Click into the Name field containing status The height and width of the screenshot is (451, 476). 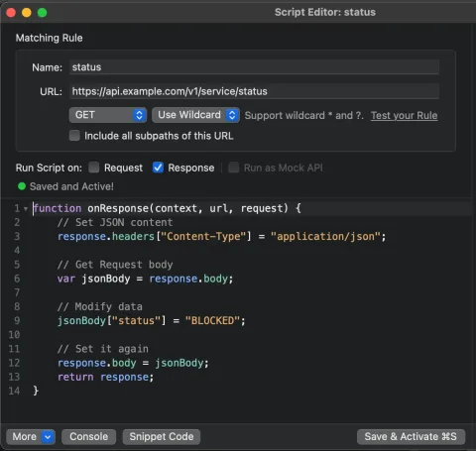(254, 67)
